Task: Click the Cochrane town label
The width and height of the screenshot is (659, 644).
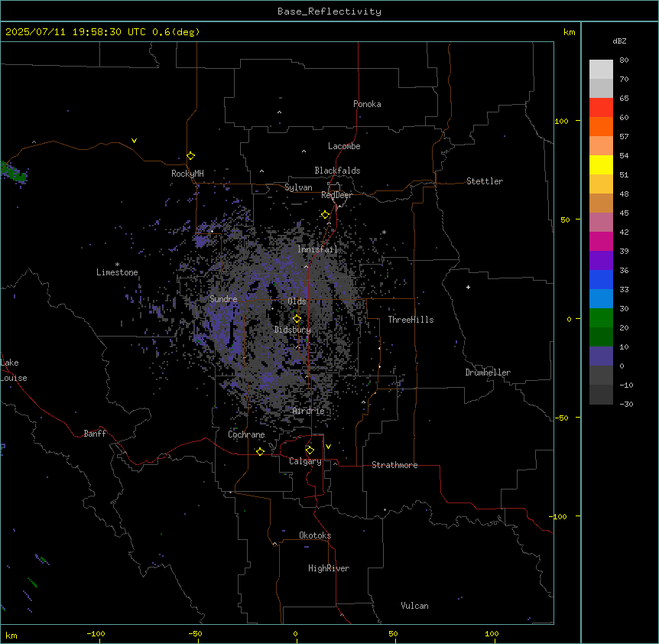Action: coord(246,434)
